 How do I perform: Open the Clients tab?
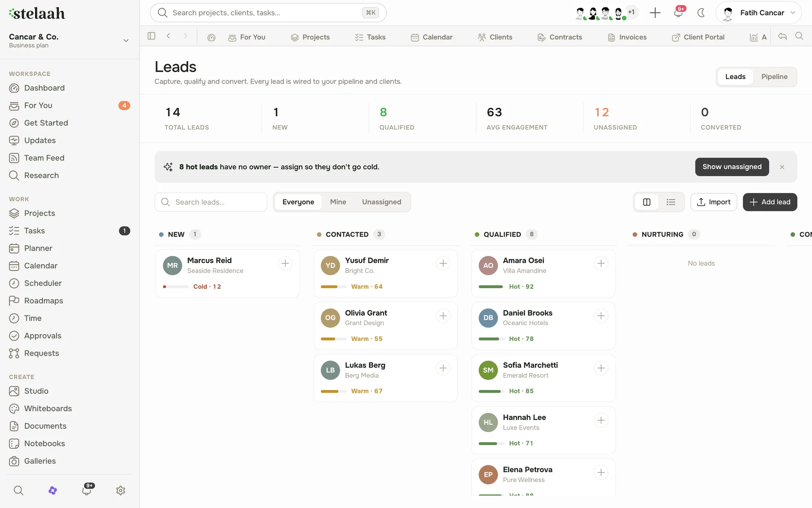click(495, 37)
